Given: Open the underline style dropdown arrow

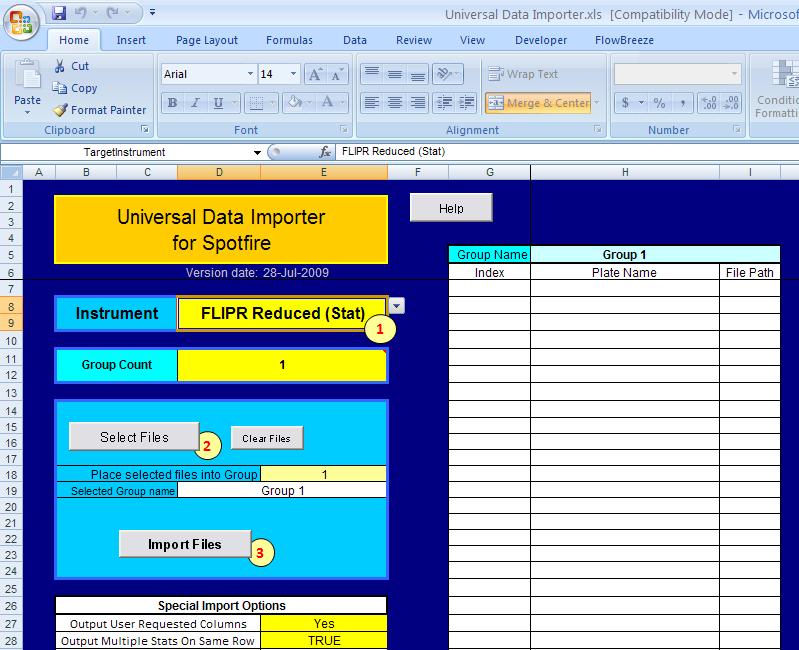Looking at the screenshot, I should click(235, 103).
